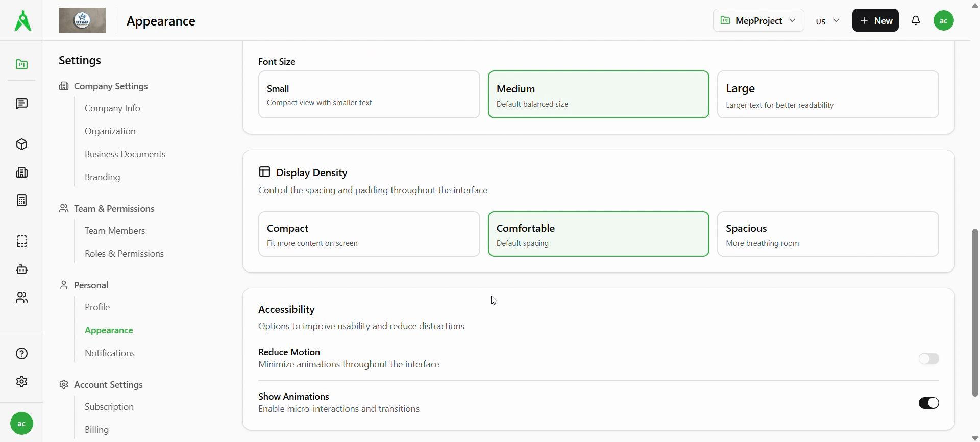Click the 3D box sidebar icon
This screenshot has height=442, width=980.
(x=21, y=144)
